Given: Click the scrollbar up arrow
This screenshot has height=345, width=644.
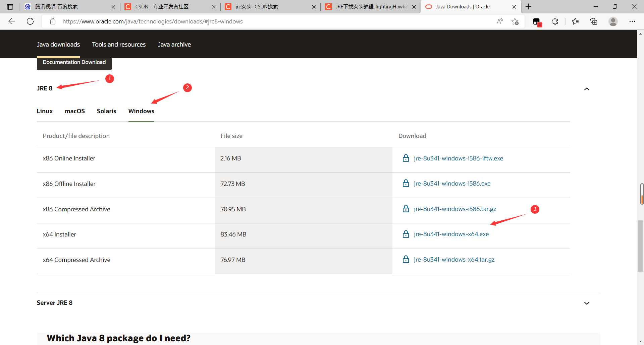Looking at the screenshot, I should (x=640, y=33).
